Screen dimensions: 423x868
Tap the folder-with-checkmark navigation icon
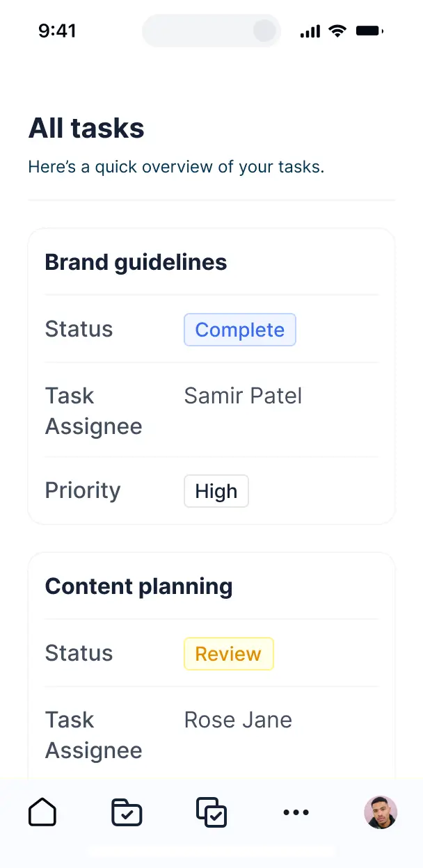coord(127,812)
